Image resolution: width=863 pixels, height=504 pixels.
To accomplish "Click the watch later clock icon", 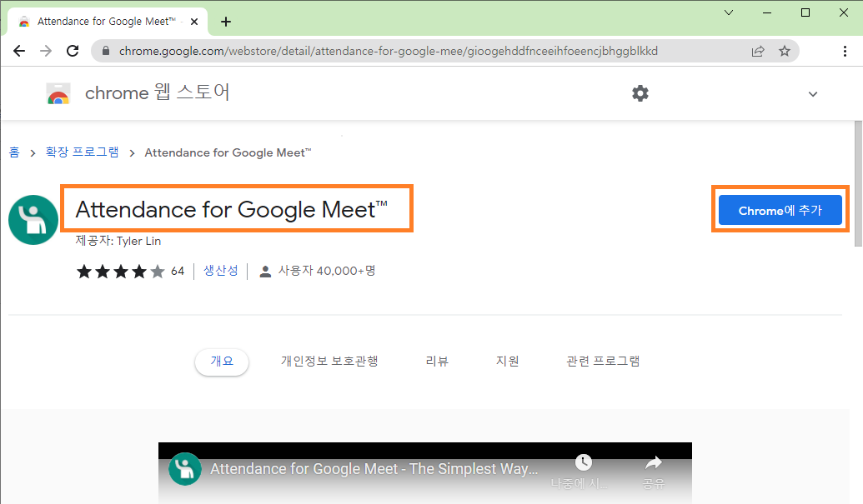I will coord(583,462).
